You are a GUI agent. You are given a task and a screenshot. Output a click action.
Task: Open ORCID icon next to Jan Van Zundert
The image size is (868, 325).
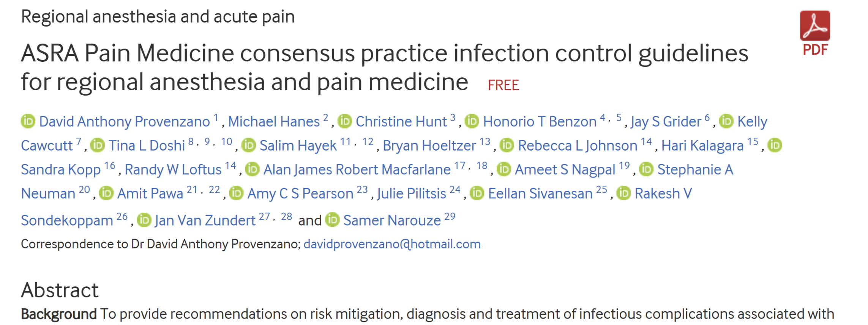tap(144, 220)
